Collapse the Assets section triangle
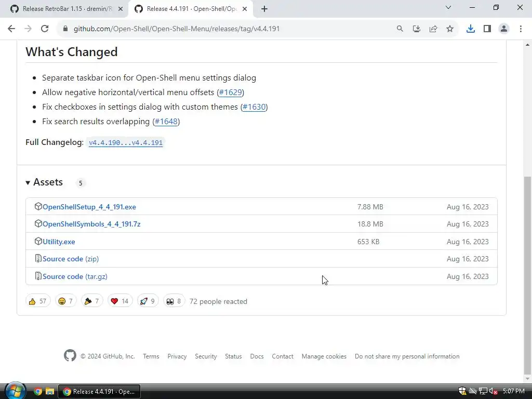Image resolution: width=532 pixels, height=399 pixels. coord(28,183)
